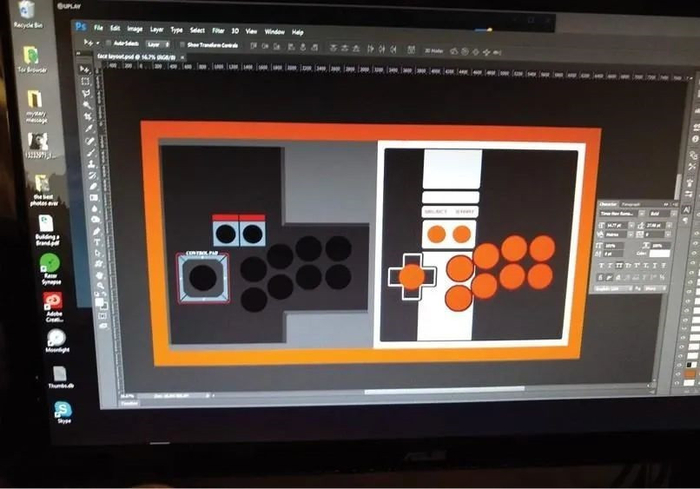The width and height of the screenshot is (700, 489).
Task: Open the Tor Browser desktop shortcut
Action: pos(31,59)
